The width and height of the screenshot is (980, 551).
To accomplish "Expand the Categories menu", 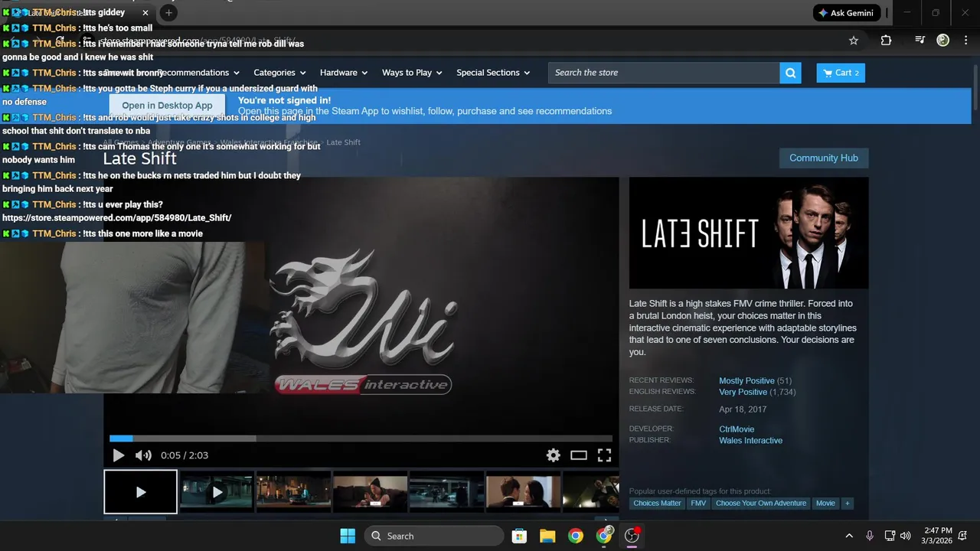I will coord(279,73).
